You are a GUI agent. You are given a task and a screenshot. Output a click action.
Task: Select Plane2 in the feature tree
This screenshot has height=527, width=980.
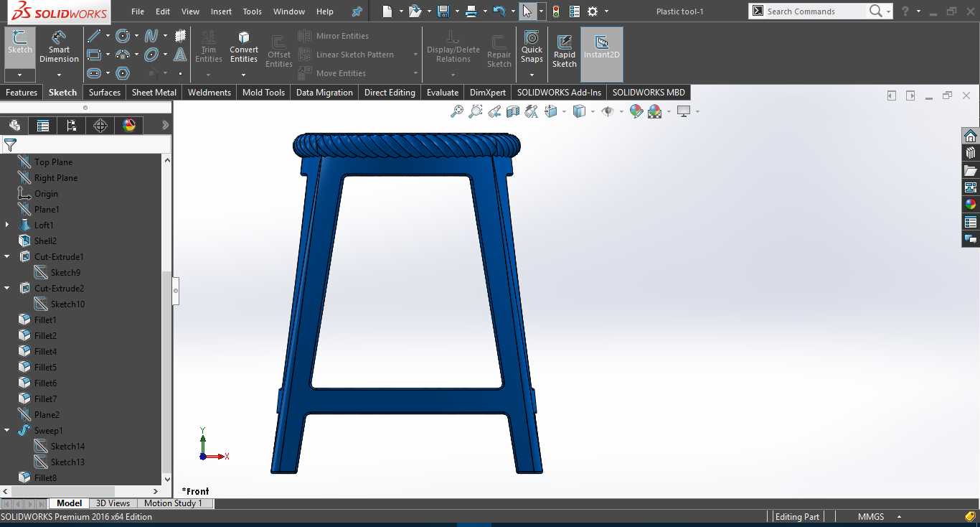coord(47,415)
